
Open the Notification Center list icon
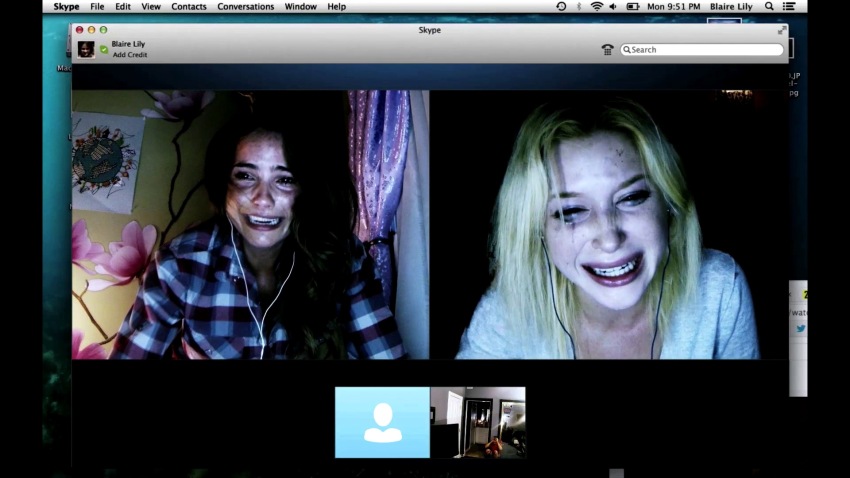pos(789,7)
